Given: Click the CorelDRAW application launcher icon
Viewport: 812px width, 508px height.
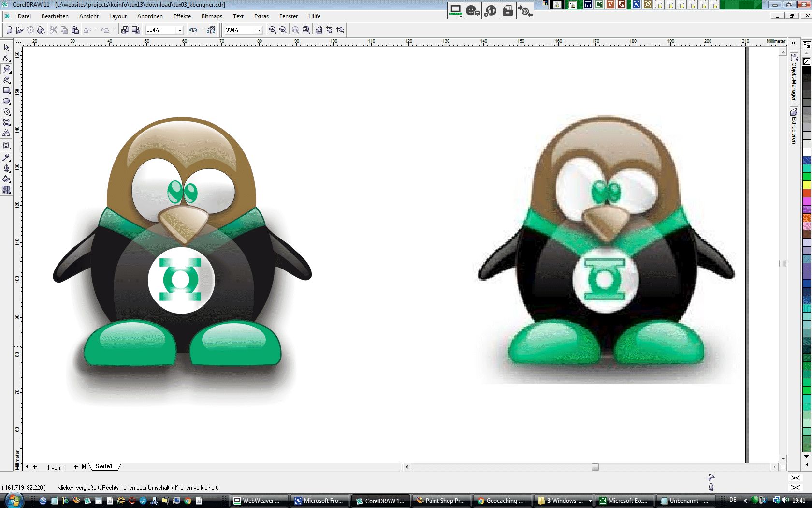Looking at the screenshot, I should [x=193, y=30].
